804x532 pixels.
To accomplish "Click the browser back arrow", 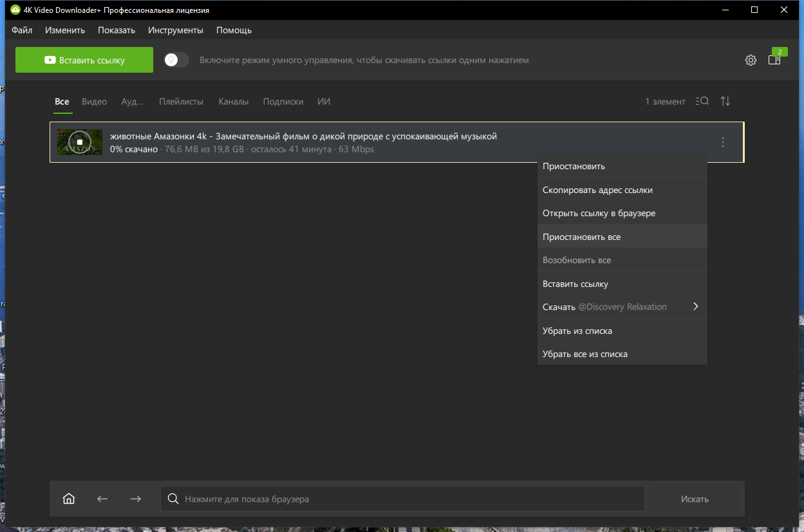I will tap(102, 499).
